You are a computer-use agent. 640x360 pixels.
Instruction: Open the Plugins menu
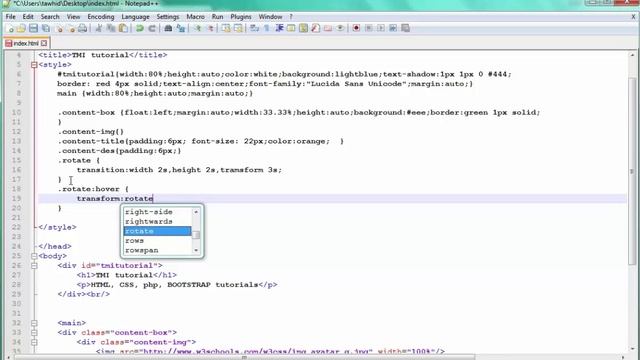tap(241, 17)
